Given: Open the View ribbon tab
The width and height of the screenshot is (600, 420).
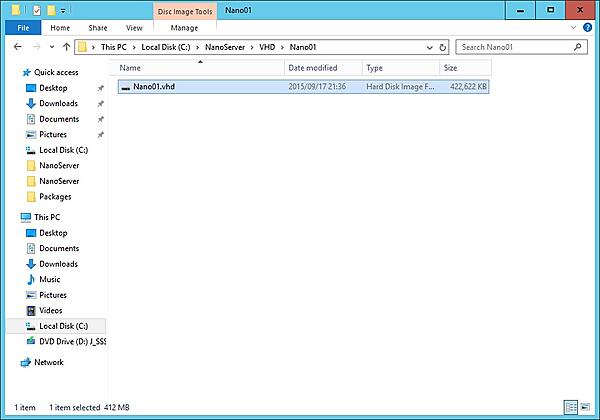Looking at the screenshot, I should (x=134, y=28).
